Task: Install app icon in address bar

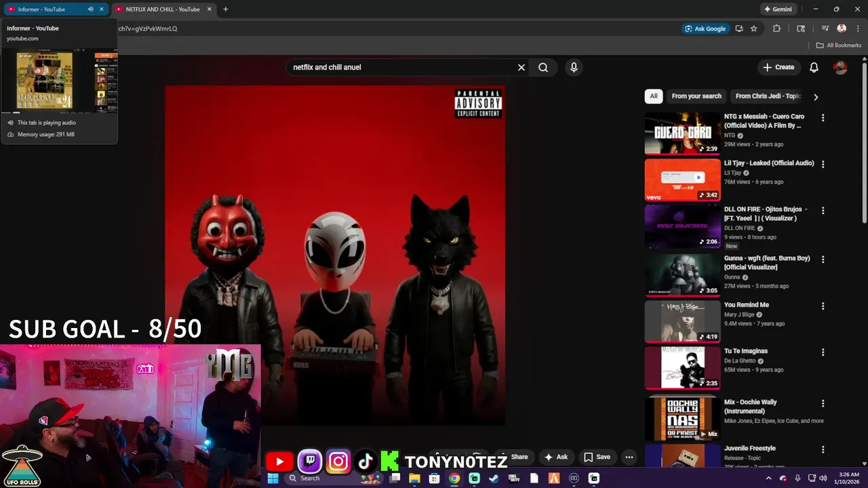Action: pyautogui.click(x=739, y=28)
